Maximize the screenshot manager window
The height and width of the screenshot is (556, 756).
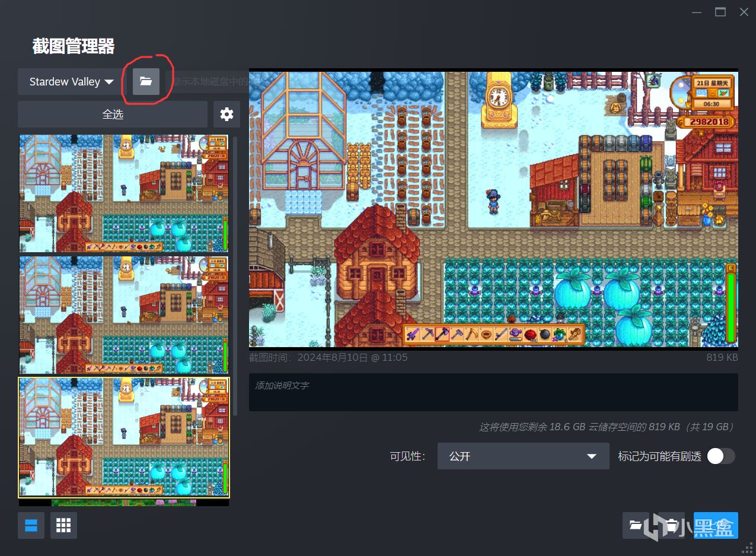coord(720,12)
